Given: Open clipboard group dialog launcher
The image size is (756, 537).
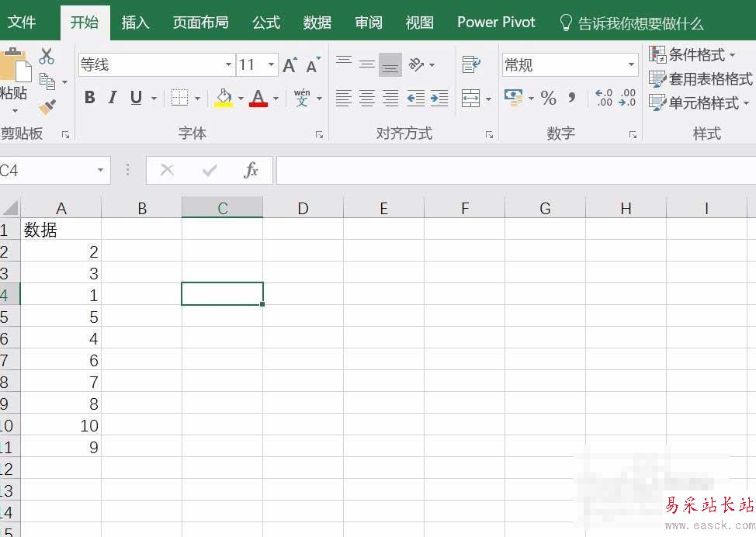Looking at the screenshot, I should click(65, 134).
